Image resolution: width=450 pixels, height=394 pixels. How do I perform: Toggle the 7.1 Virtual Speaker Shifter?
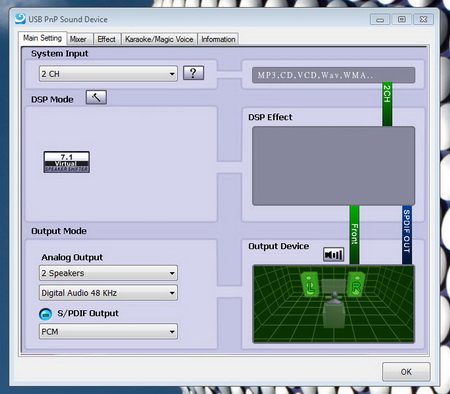click(x=67, y=162)
